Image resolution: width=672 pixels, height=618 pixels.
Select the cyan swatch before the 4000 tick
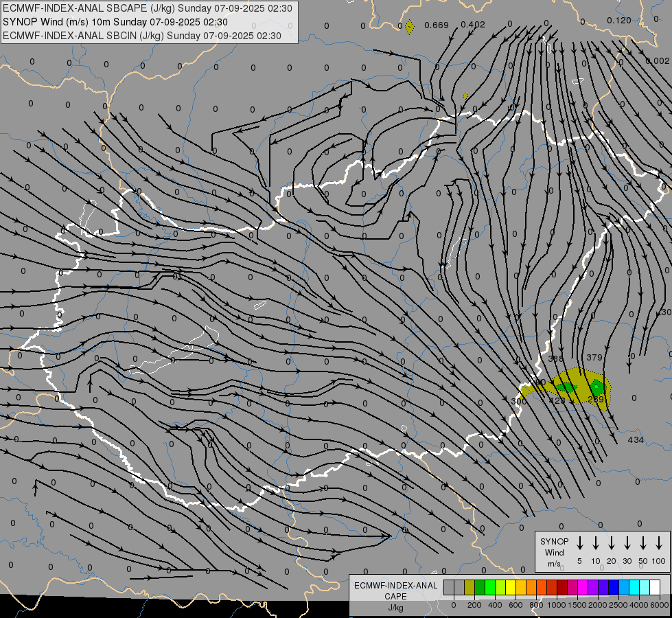click(634, 587)
